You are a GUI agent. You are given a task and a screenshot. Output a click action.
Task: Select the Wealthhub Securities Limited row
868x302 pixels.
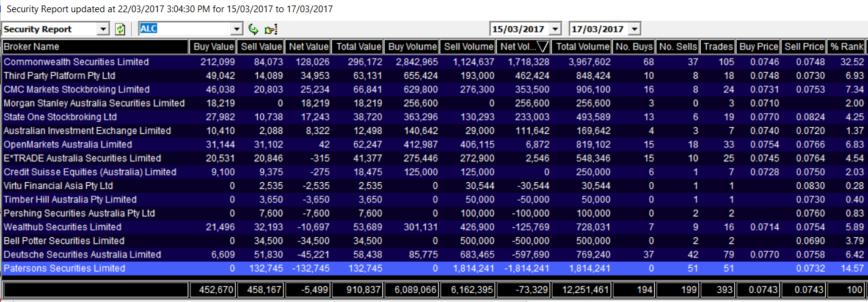(x=434, y=227)
